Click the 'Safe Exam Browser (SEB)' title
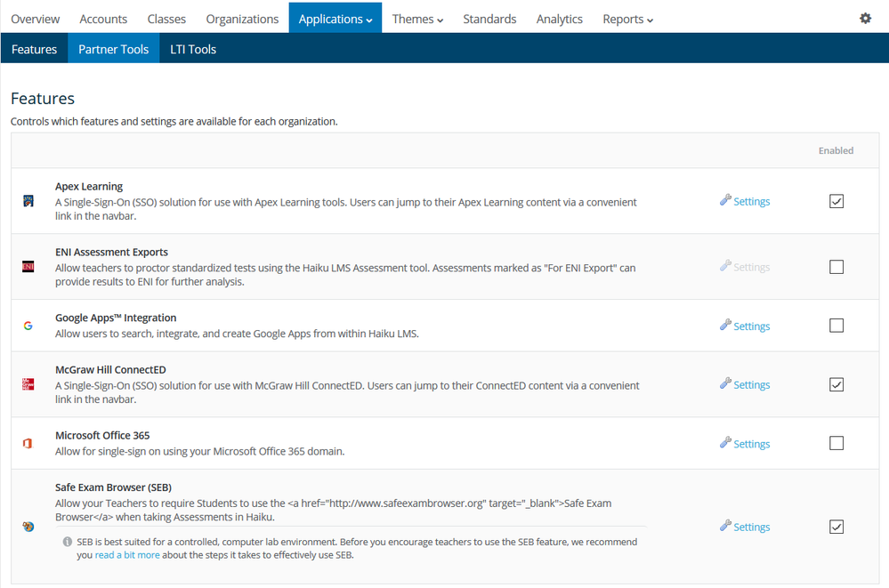The image size is (889, 588). [113, 487]
